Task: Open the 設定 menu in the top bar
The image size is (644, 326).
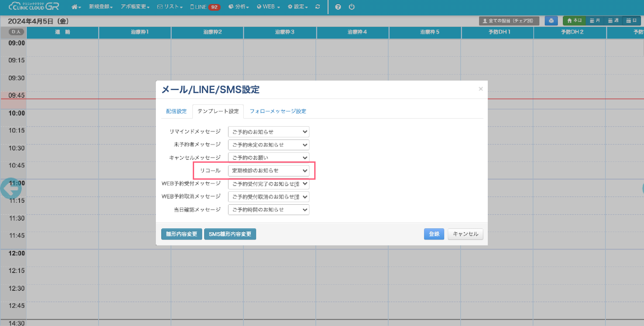Action: (298, 7)
